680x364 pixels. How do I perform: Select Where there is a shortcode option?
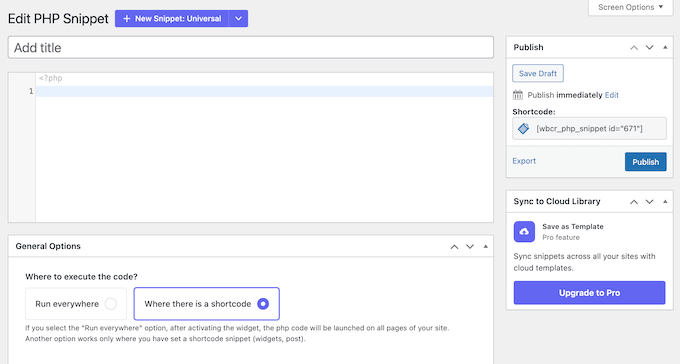[206, 304]
